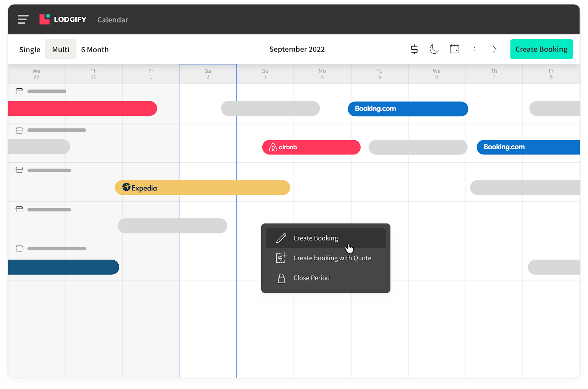Click the September 2022 month label
Viewport: 588px width, 389px height.
[297, 49]
